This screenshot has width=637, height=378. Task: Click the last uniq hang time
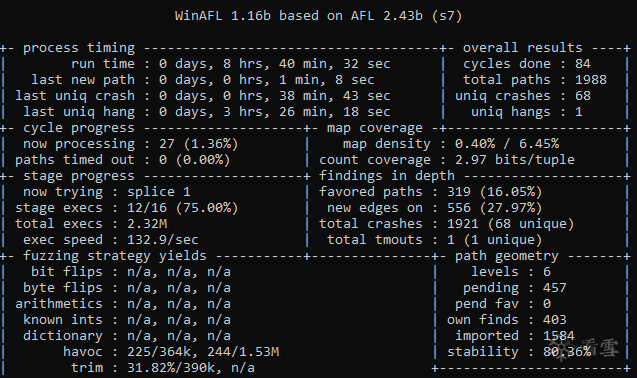click(274, 112)
